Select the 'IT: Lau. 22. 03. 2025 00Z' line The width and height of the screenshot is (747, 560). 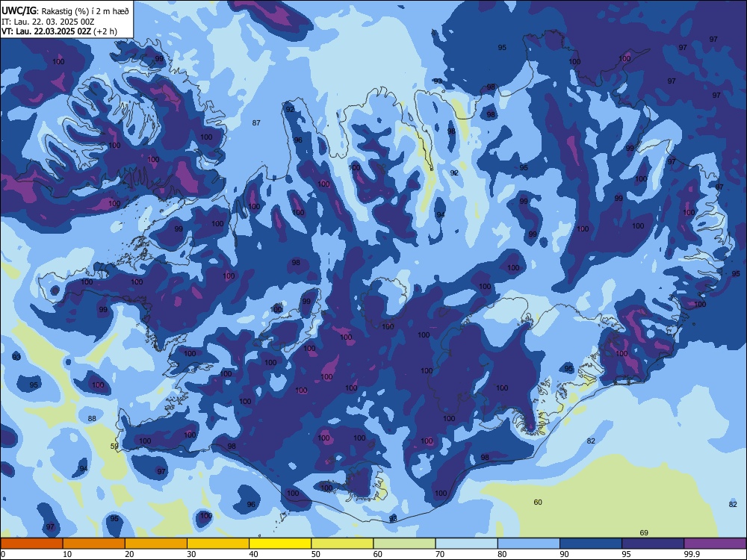(48, 22)
